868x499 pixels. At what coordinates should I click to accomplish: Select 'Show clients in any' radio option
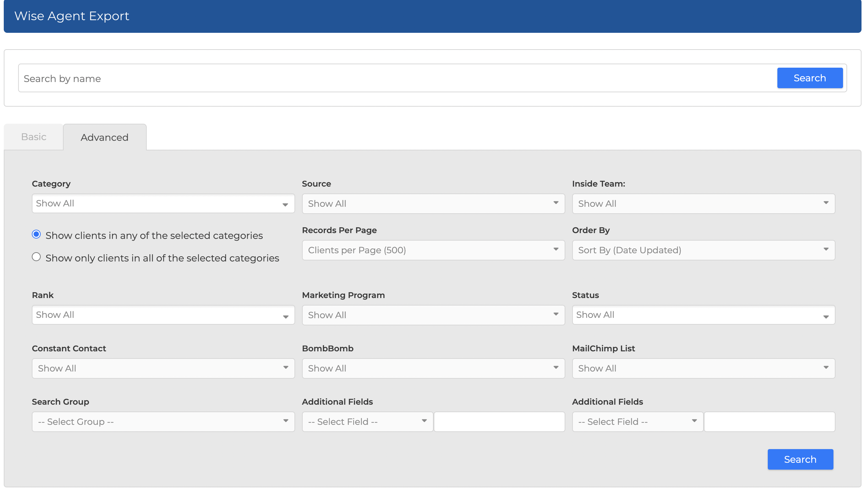(x=36, y=234)
